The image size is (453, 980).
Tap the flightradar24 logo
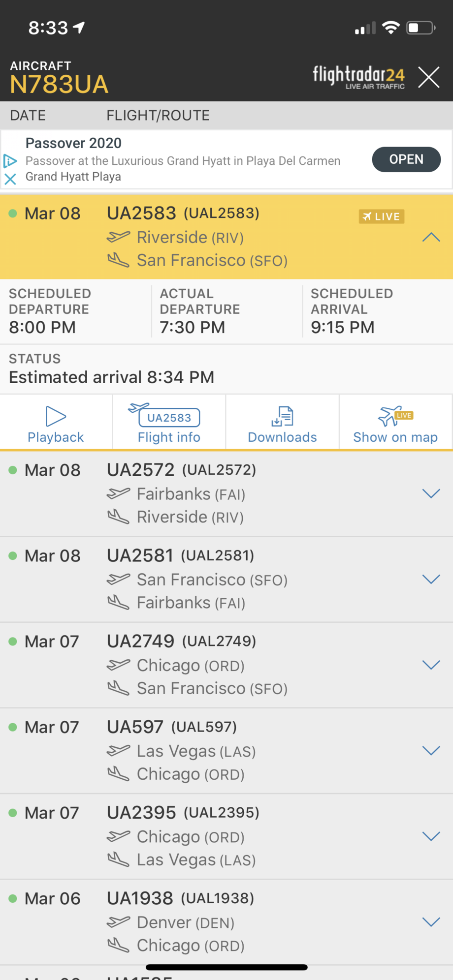[x=359, y=77]
